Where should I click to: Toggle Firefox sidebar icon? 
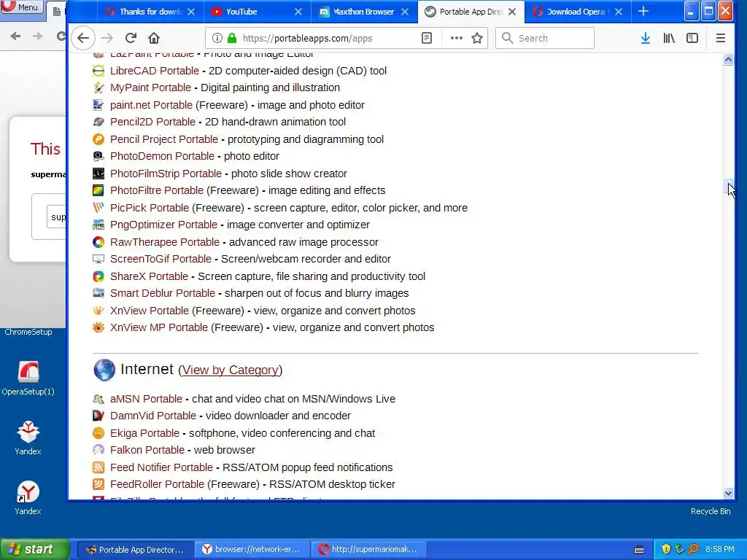[692, 38]
